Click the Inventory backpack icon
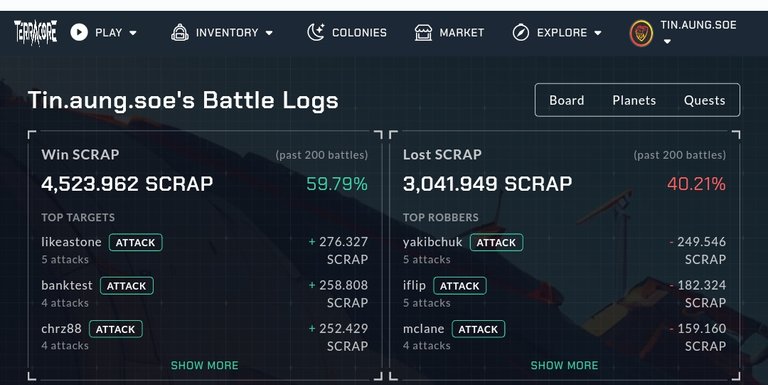The width and height of the screenshot is (768, 385). click(x=180, y=32)
